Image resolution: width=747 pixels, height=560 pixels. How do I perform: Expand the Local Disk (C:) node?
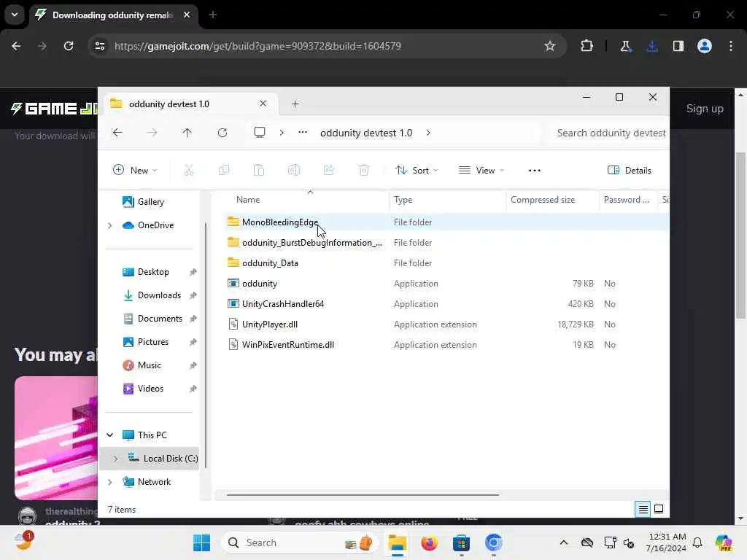click(115, 459)
